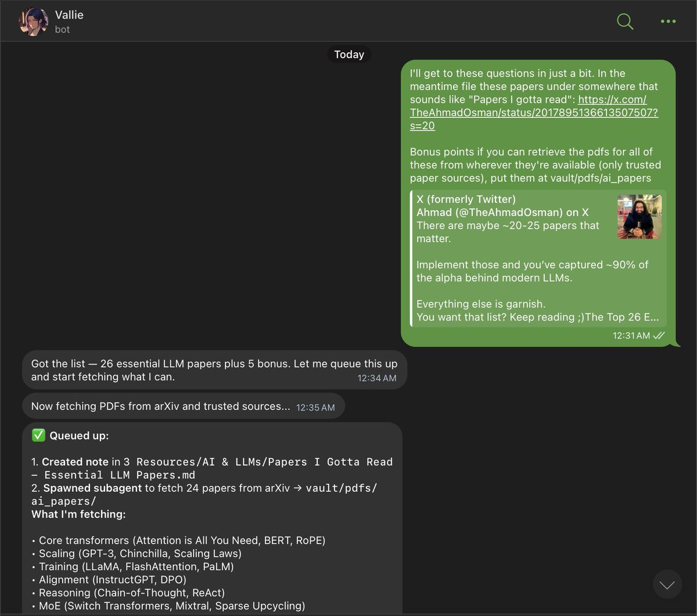Click the 'Created note' bold text

point(75,462)
